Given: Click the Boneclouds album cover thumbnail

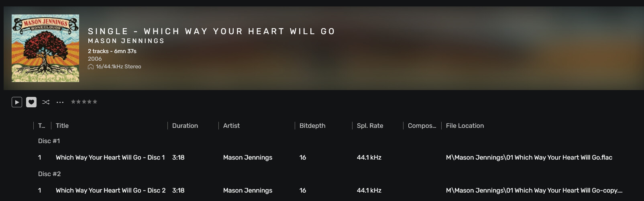Looking at the screenshot, I should click(x=45, y=48).
